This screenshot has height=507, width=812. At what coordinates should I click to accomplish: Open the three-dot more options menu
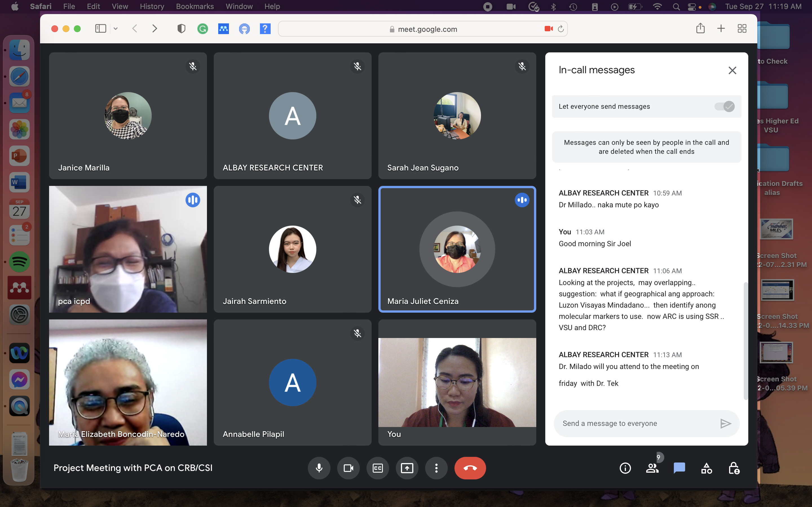[436, 468]
